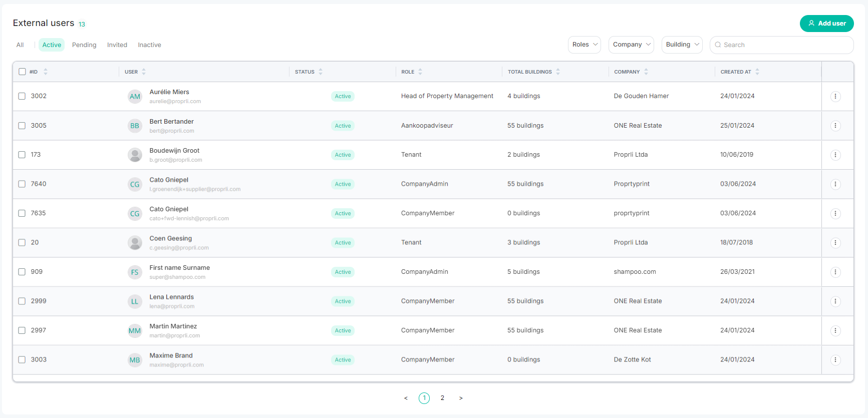
Task: Click the Active status badge of Maxime Brand
Action: 343,360
